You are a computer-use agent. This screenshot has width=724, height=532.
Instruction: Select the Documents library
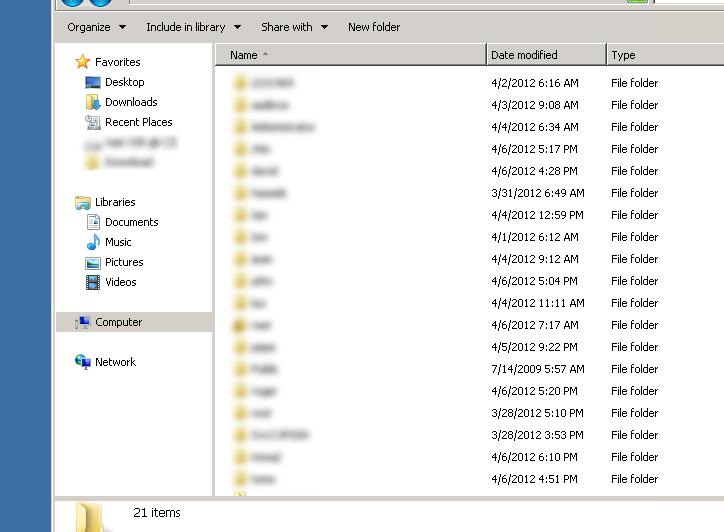tap(131, 222)
